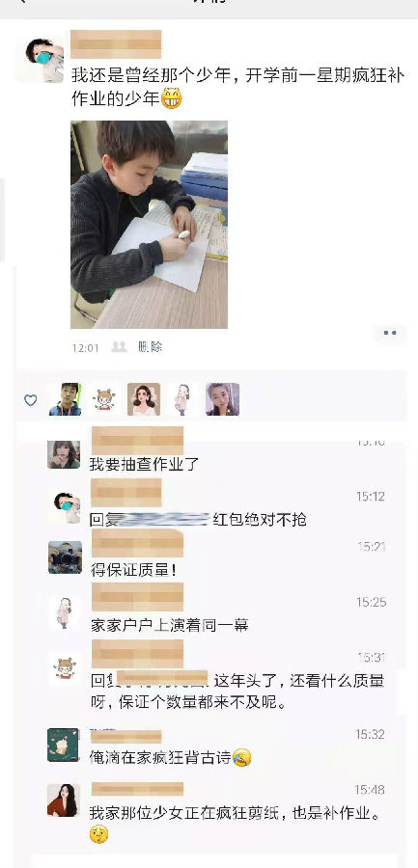Tap the reply 红包绝对不抢

[260, 520]
